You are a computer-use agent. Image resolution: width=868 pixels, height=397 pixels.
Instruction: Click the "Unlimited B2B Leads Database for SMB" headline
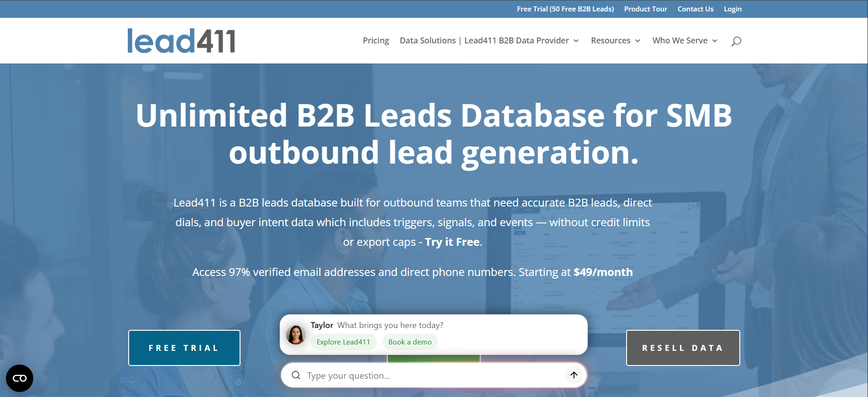tap(434, 115)
